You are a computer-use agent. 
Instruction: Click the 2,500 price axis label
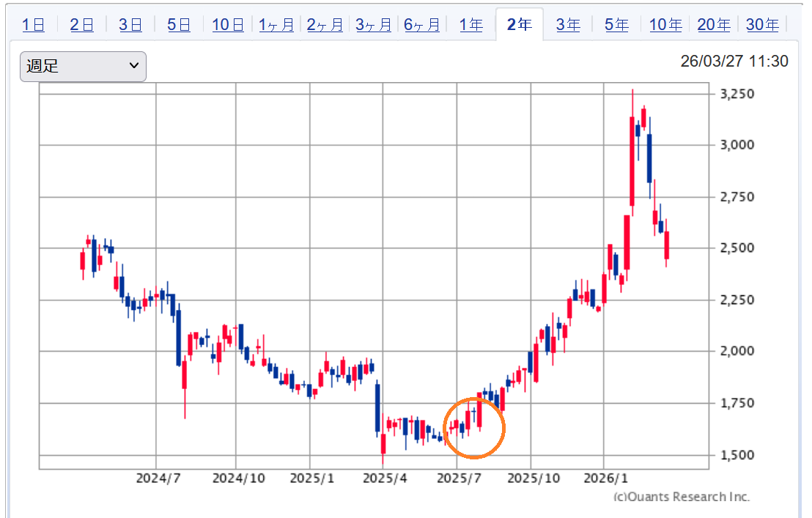[x=737, y=248]
